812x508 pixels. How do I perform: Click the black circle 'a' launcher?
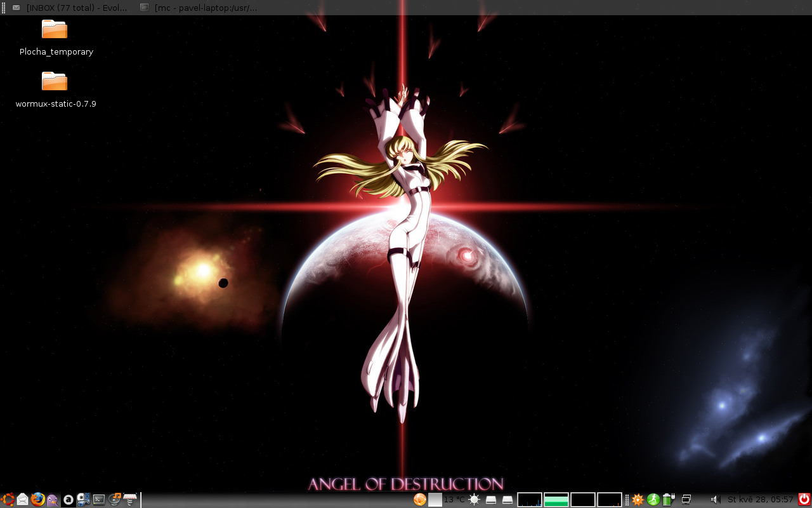click(x=69, y=500)
